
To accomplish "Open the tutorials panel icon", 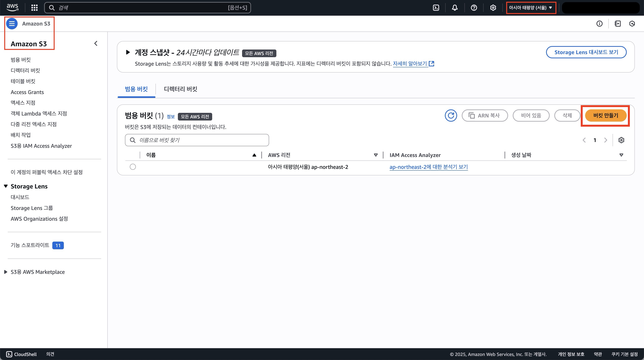I will [618, 24].
